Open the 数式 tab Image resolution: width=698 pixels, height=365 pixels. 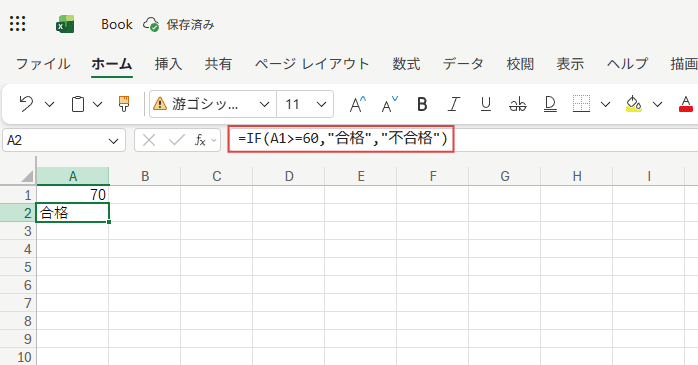[x=406, y=64]
